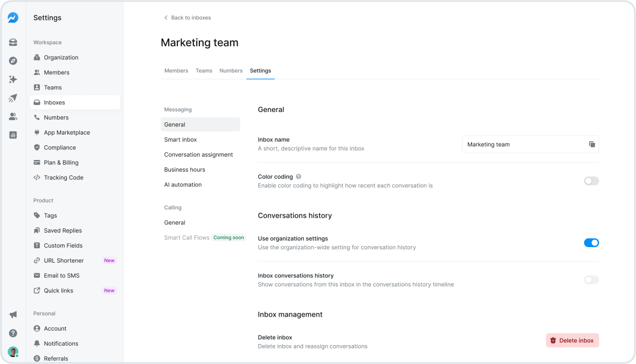The width and height of the screenshot is (636, 364).
Task: Open the help question mark icon
Action: (x=13, y=333)
